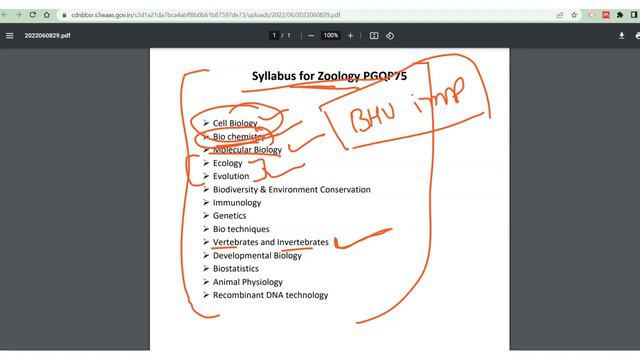Select the Immunology list item
This screenshot has height=360, width=640.
pos(237,203)
